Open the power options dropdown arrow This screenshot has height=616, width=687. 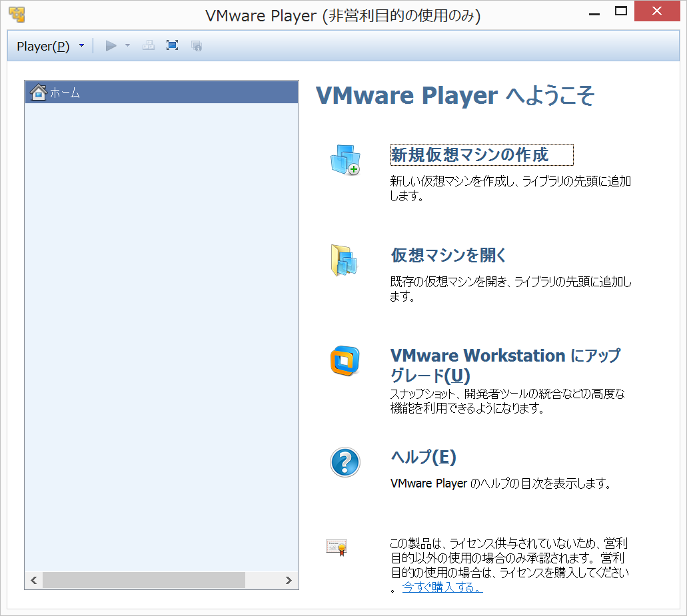[127, 45]
